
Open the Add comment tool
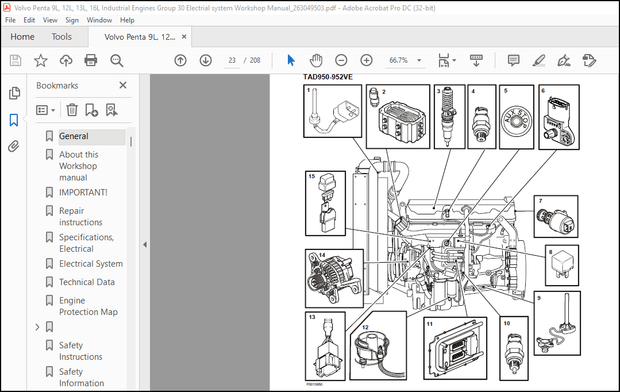[x=513, y=60]
